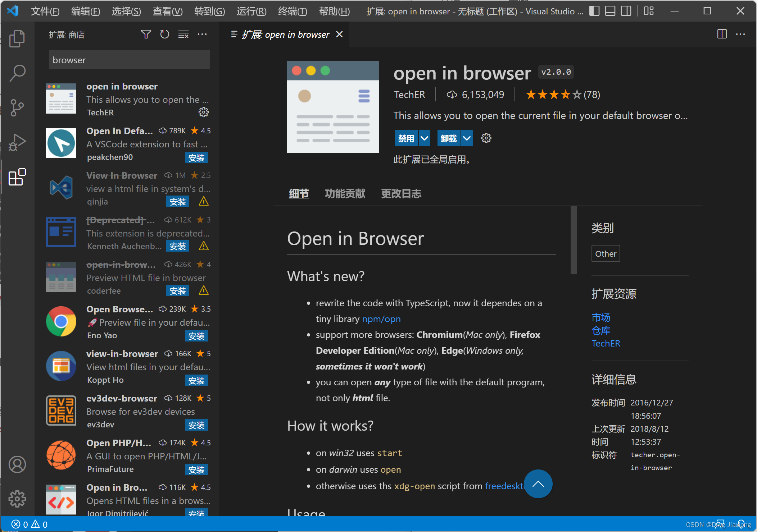The height and width of the screenshot is (532, 757).
Task: Open the npm/opn link
Action: [x=381, y=319]
